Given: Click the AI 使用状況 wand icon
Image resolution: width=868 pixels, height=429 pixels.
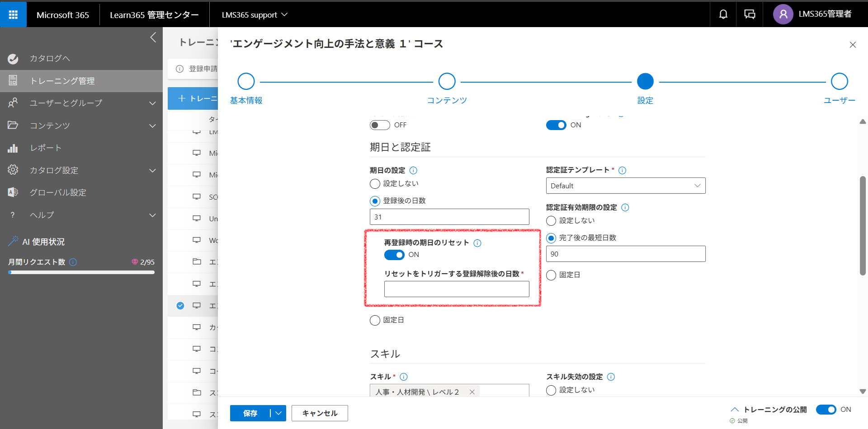Looking at the screenshot, I should click(13, 241).
